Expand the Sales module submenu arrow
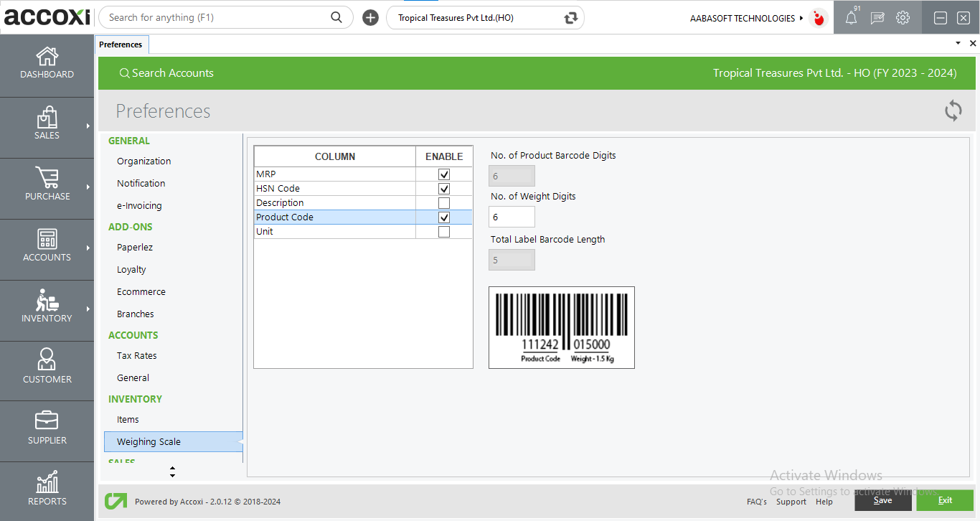980x521 pixels. (88, 126)
